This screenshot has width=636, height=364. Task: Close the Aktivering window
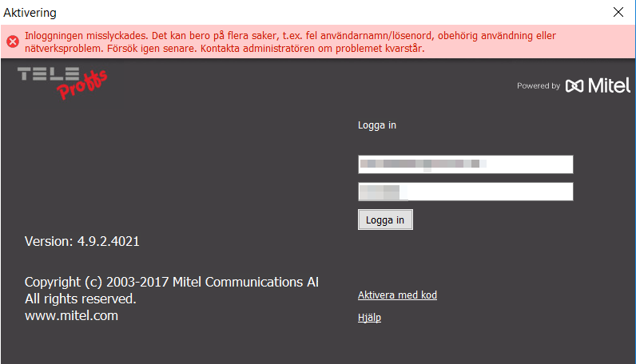click(618, 12)
